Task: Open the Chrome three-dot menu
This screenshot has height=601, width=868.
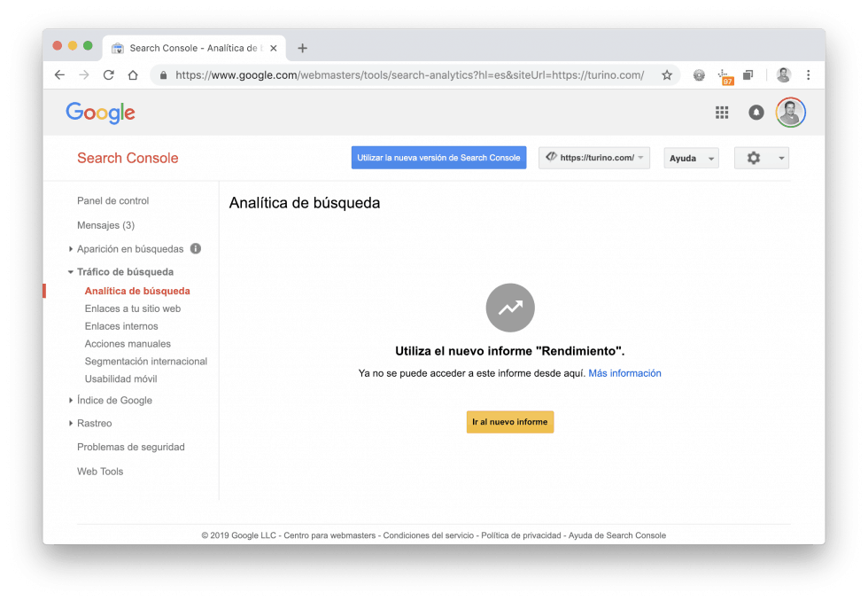Action: click(808, 74)
